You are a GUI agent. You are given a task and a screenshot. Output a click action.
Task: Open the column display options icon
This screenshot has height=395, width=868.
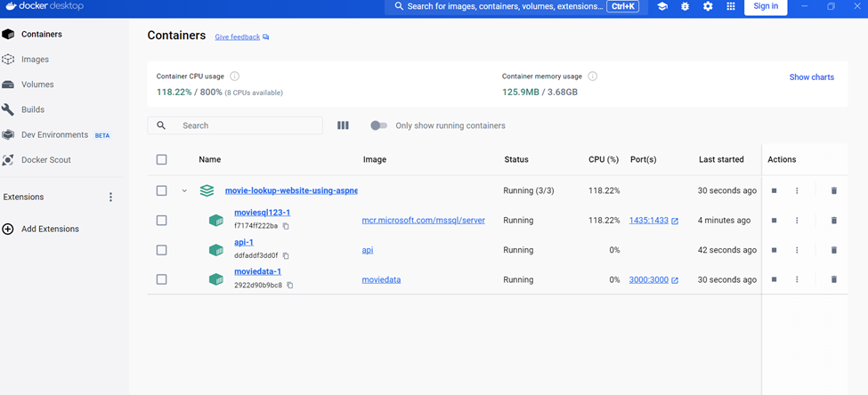pos(344,125)
